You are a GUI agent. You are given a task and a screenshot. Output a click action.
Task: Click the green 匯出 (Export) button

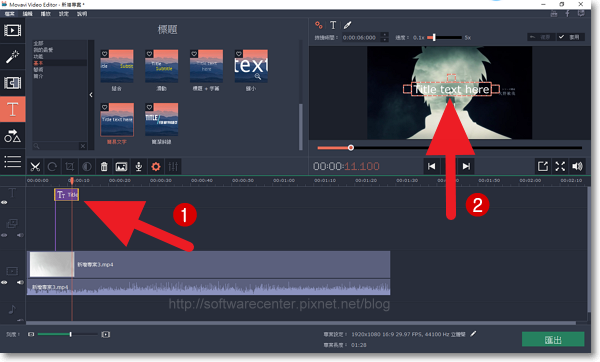553,340
